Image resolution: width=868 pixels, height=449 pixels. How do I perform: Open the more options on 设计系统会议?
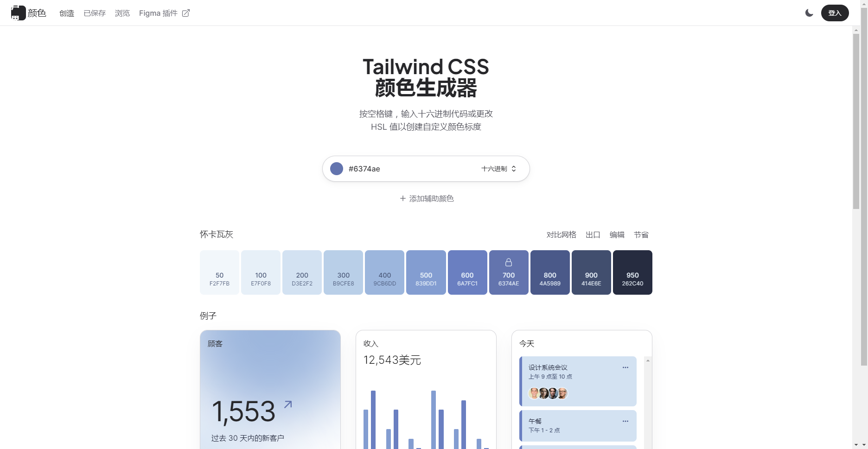click(625, 367)
